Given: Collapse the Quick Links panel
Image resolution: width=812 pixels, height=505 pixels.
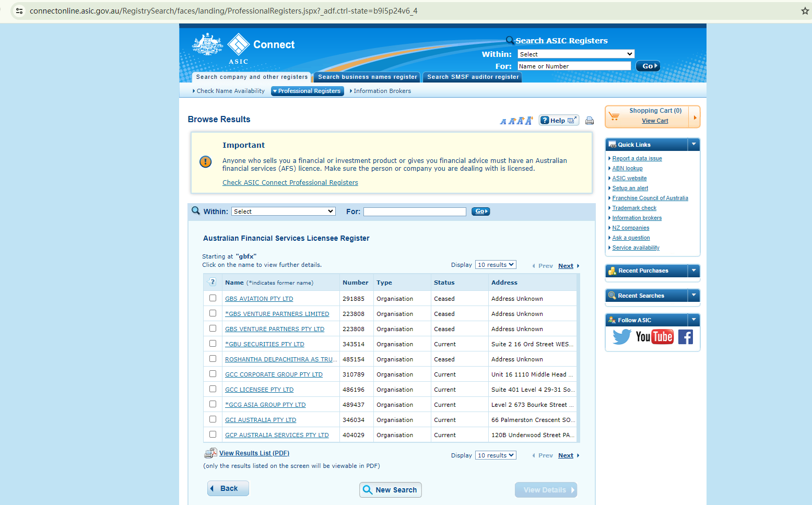Looking at the screenshot, I should point(693,144).
